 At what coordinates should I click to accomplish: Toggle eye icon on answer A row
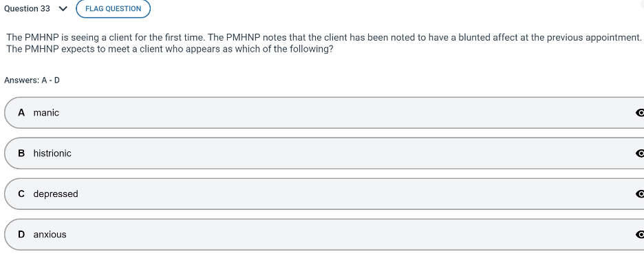click(x=639, y=113)
